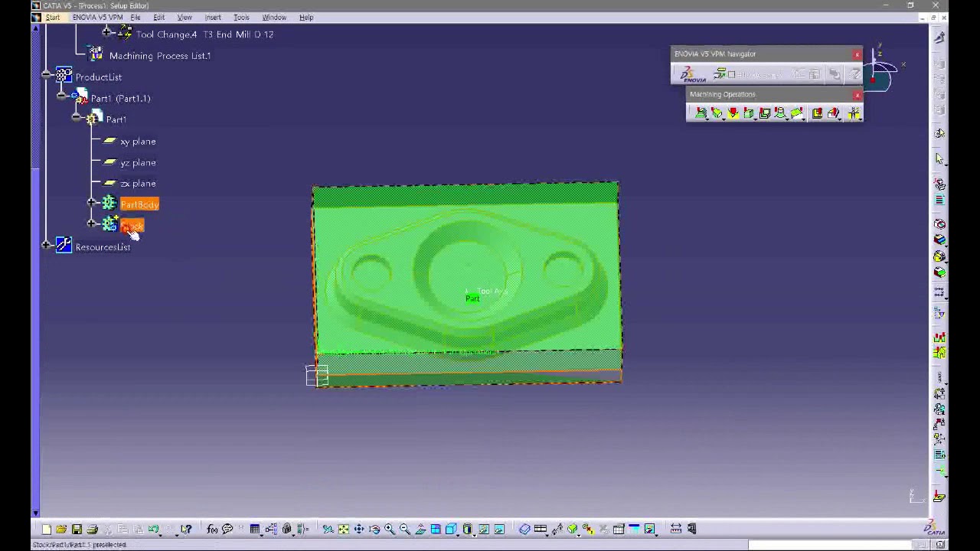Select the yz plane tree item

point(138,163)
